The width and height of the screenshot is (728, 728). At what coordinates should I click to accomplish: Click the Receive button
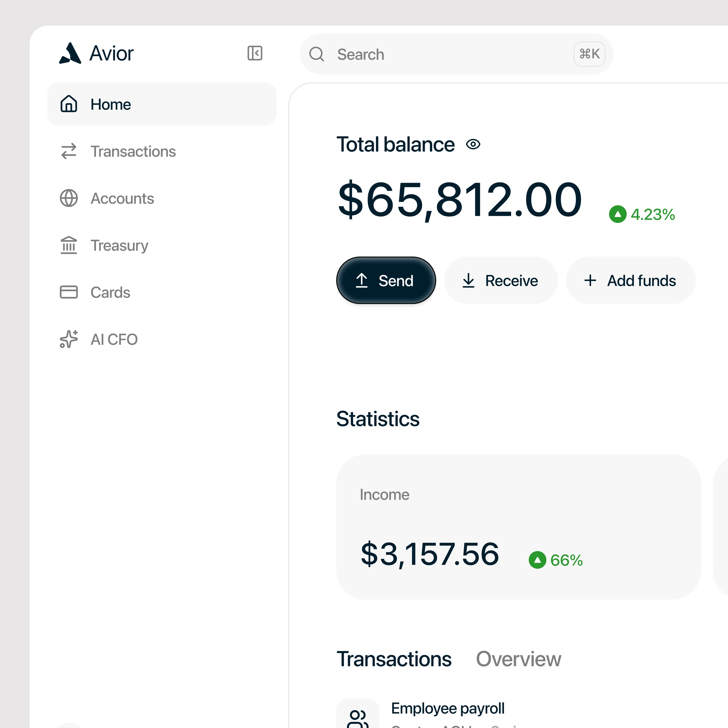pyautogui.click(x=501, y=280)
